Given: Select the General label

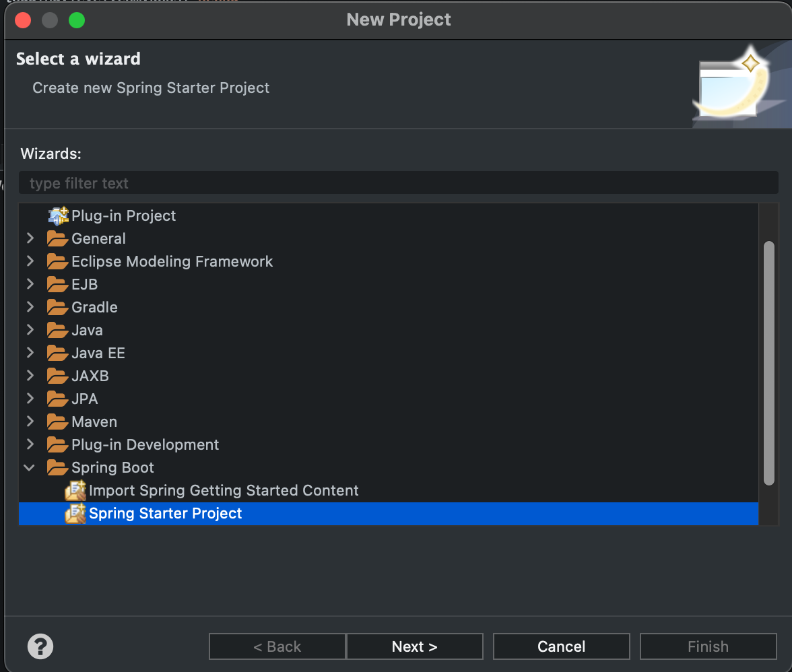Looking at the screenshot, I should (x=98, y=238).
